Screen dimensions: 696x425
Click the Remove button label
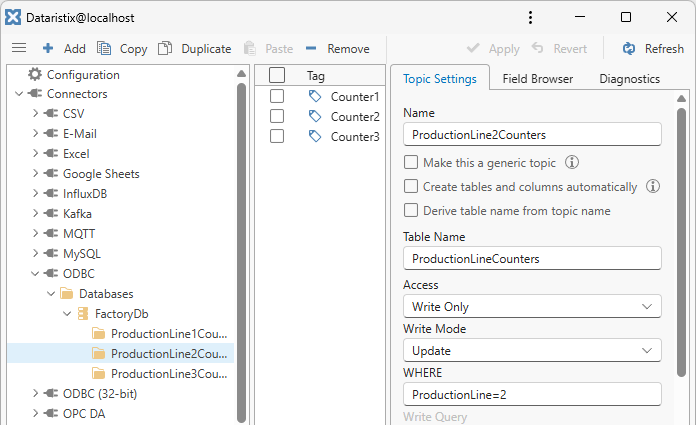[348, 48]
